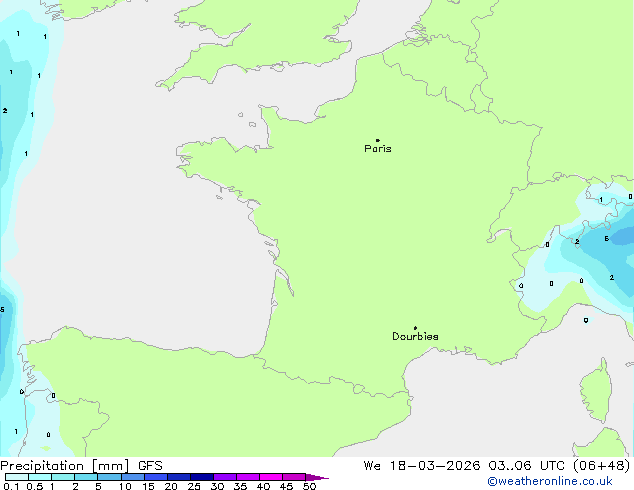
Task: Click the purple arrow end of legend
Action: point(317,477)
